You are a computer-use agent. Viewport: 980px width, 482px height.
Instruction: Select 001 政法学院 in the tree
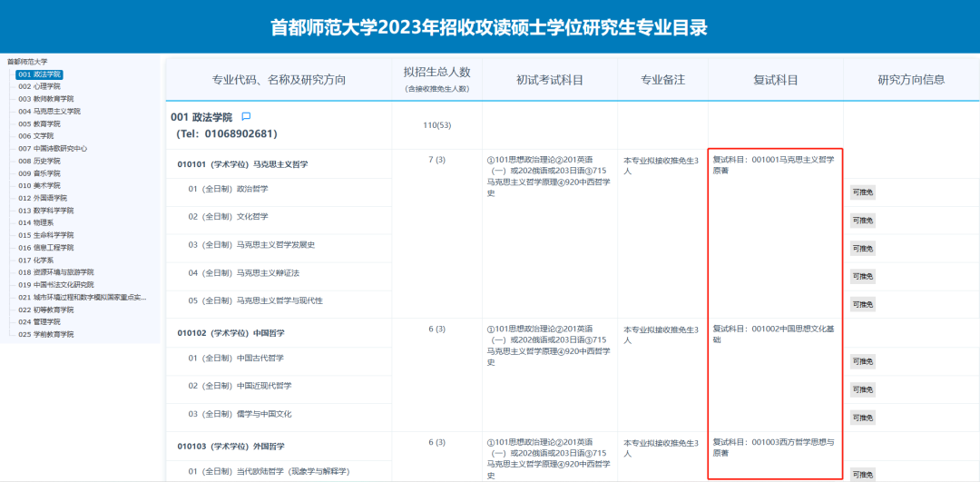pos(39,74)
